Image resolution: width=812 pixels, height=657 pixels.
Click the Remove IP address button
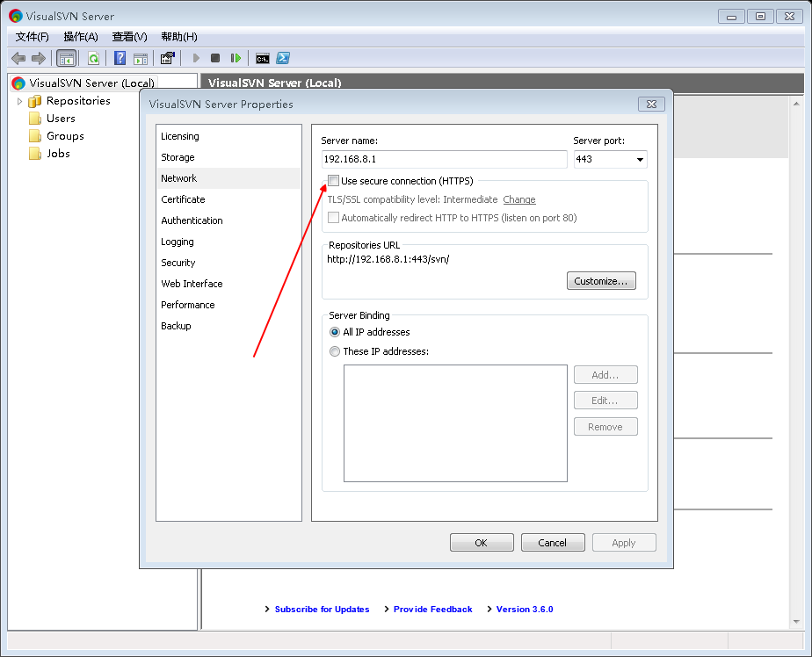(605, 427)
